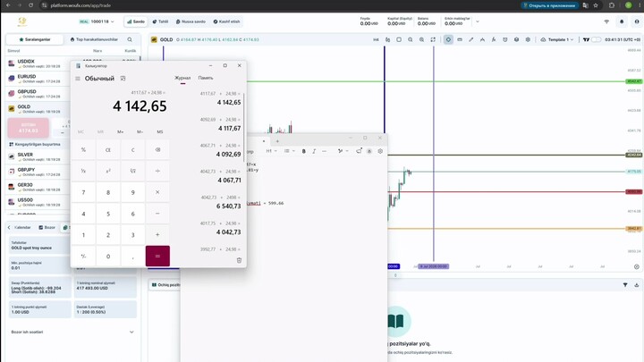Click the calculator percent button
Screen dimensions: 644x362
pos(83,150)
